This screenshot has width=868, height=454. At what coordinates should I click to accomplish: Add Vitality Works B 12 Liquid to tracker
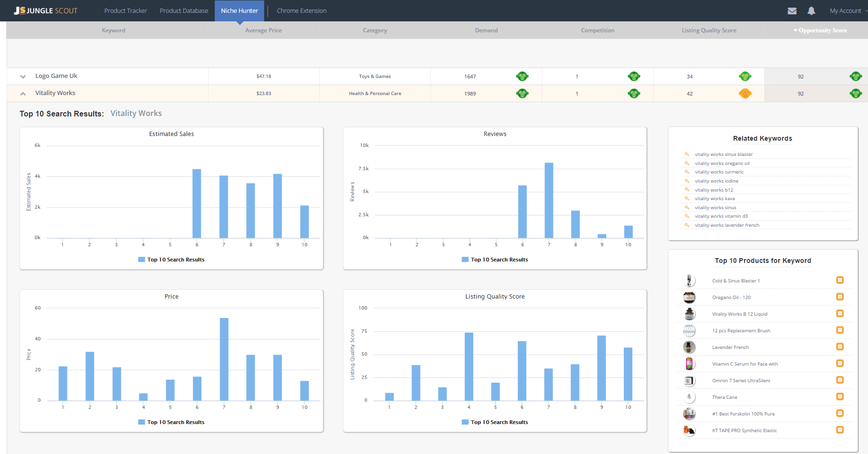840,313
